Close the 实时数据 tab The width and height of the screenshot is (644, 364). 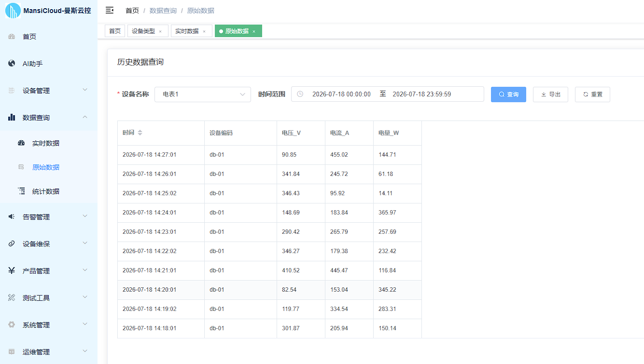[x=204, y=31]
